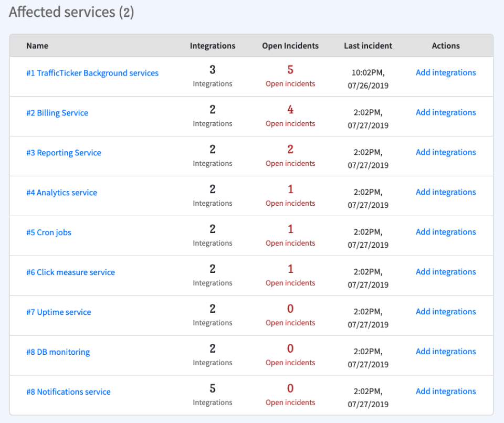The height and width of the screenshot is (423, 504).
Task: Add integrations for TrafficTicker Background services
Action: 446,73
